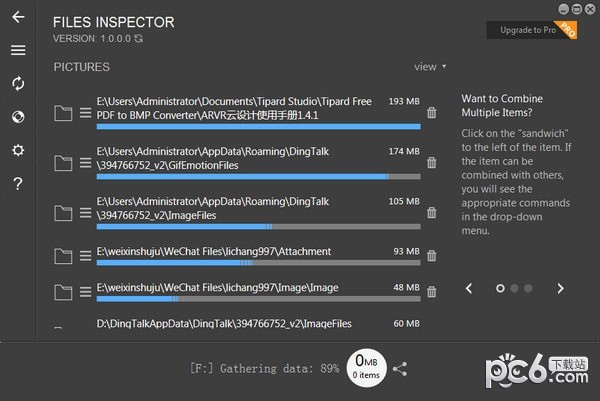Open sandwich menu for ImageFiles 105 MB item

click(x=86, y=213)
